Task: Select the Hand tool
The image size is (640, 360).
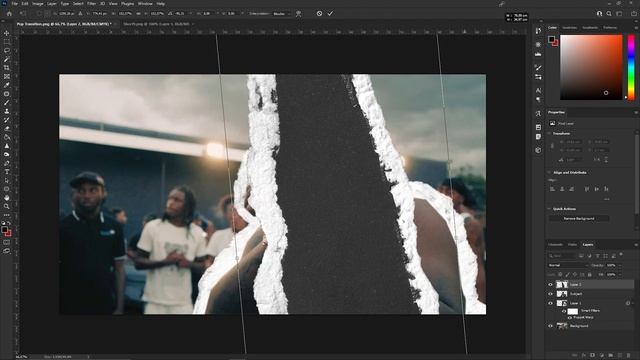Action: [x=7, y=198]
